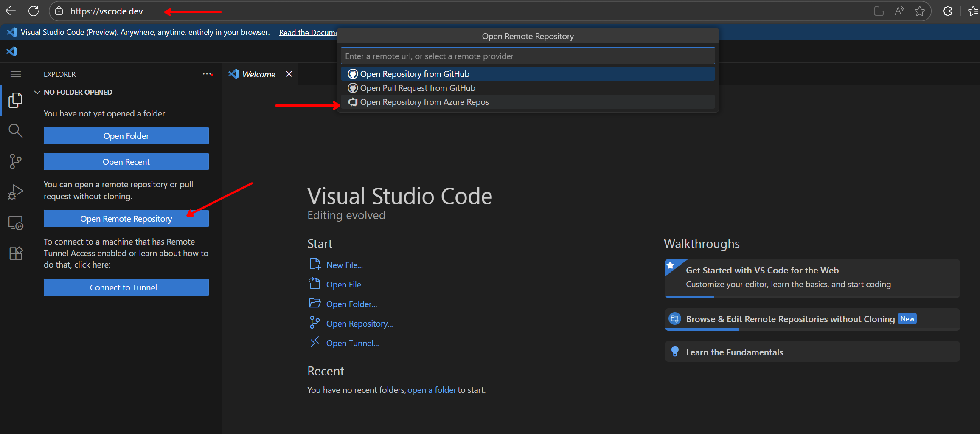Screen dimensions: 980x434
Task: Open the Remote Explorer sidebar icon
Action: (x=15, y=223)
